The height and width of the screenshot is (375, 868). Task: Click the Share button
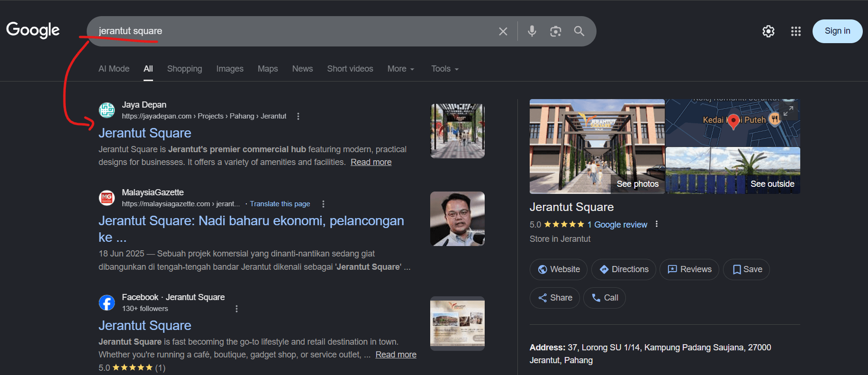(555, 298)
